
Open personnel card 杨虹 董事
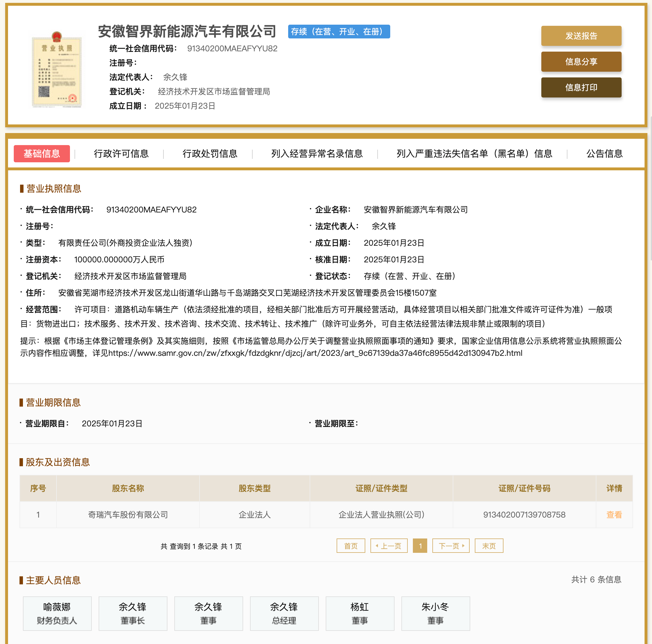coord(360,613)
